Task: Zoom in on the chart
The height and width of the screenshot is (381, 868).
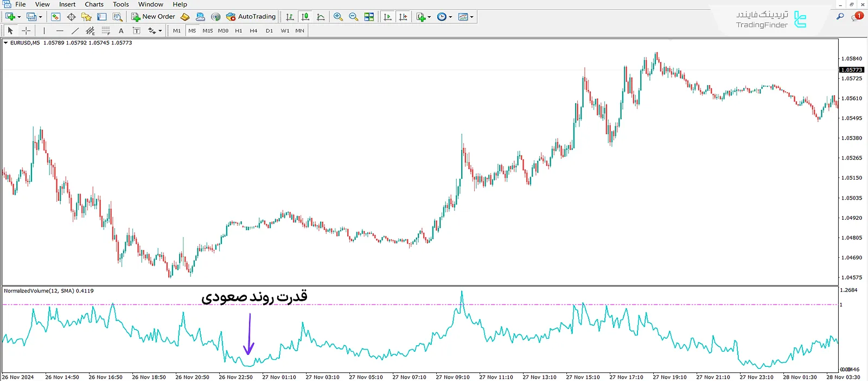Action: (x=338, y=17)
